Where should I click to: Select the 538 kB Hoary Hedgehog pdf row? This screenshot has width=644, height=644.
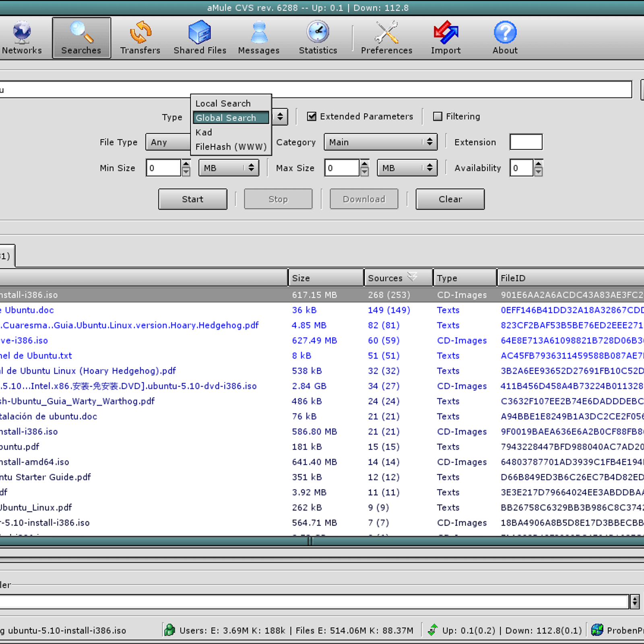pyautogui.click(x=322, y=371)
